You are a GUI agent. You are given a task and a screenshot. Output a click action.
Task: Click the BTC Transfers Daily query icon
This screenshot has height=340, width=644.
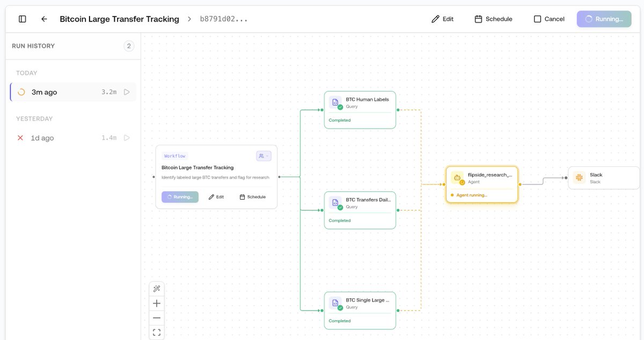pyautogui.click(x=335, y=203)
